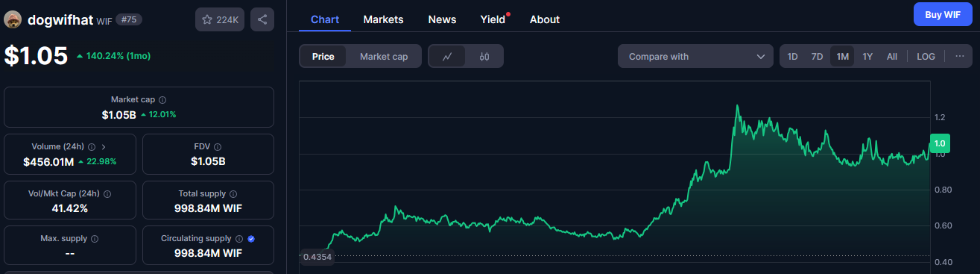Open Market cap info tooltip icon
Screen dimensions: 980x274
(x=162, y=99)
